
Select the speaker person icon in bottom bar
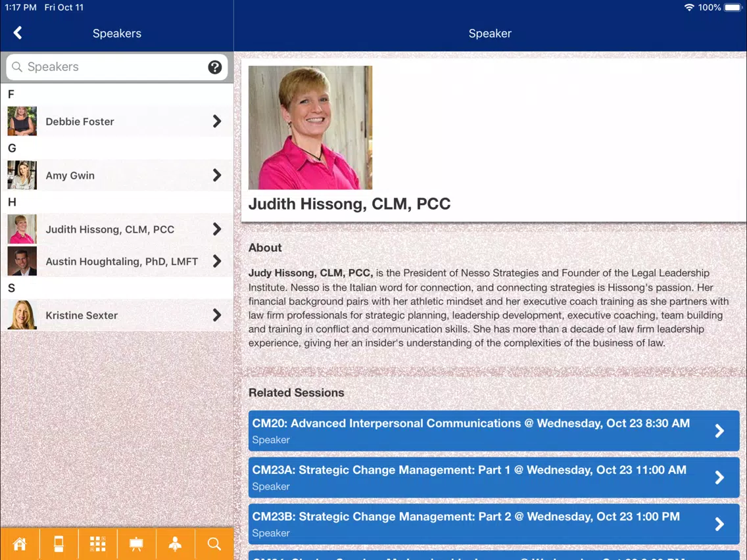176,544
